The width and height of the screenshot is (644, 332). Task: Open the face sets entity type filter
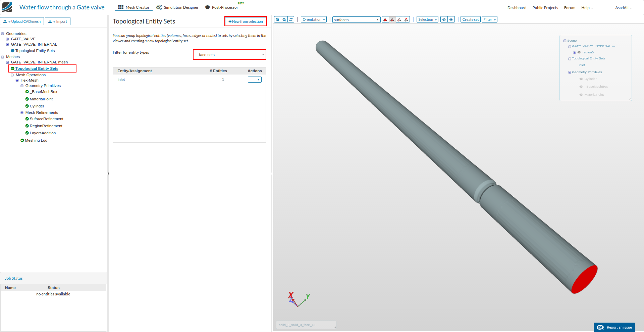coord(230,54)
